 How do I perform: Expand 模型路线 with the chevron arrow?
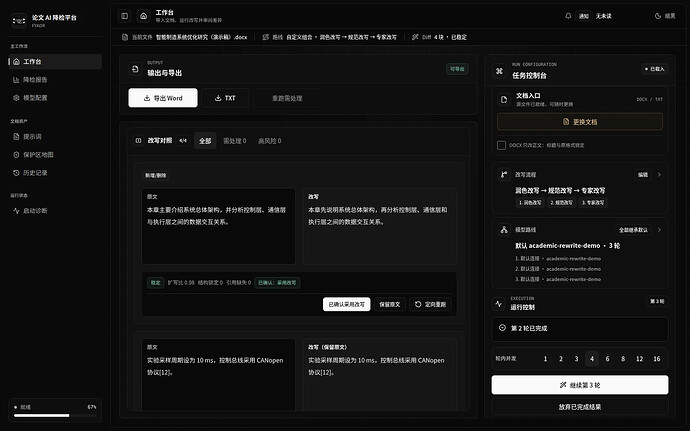pos(659,229)
